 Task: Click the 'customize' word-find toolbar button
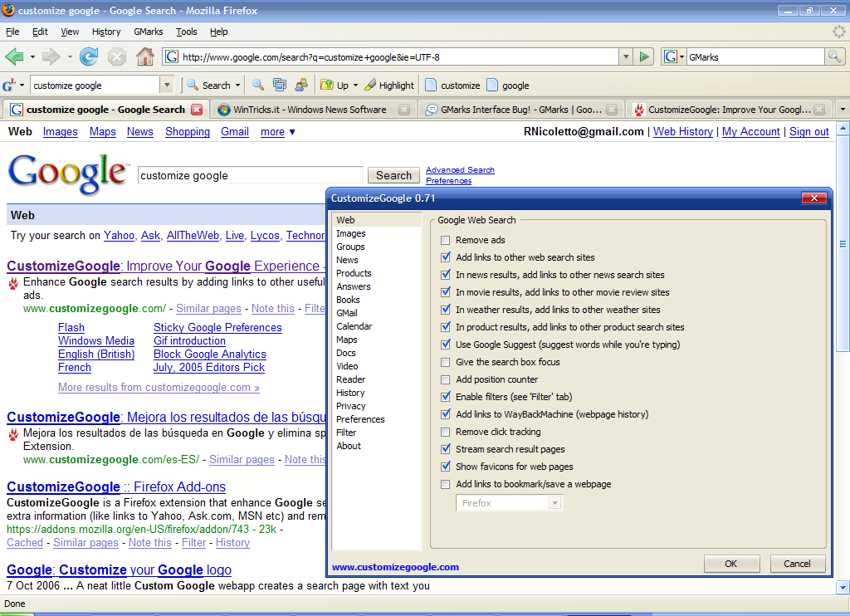tap(452, 86)
